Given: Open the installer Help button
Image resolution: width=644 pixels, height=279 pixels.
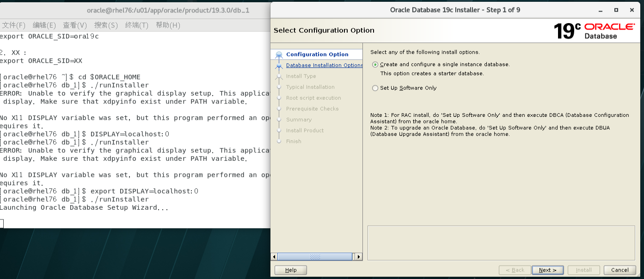Looking at the screenshot, I should point(290,270).
